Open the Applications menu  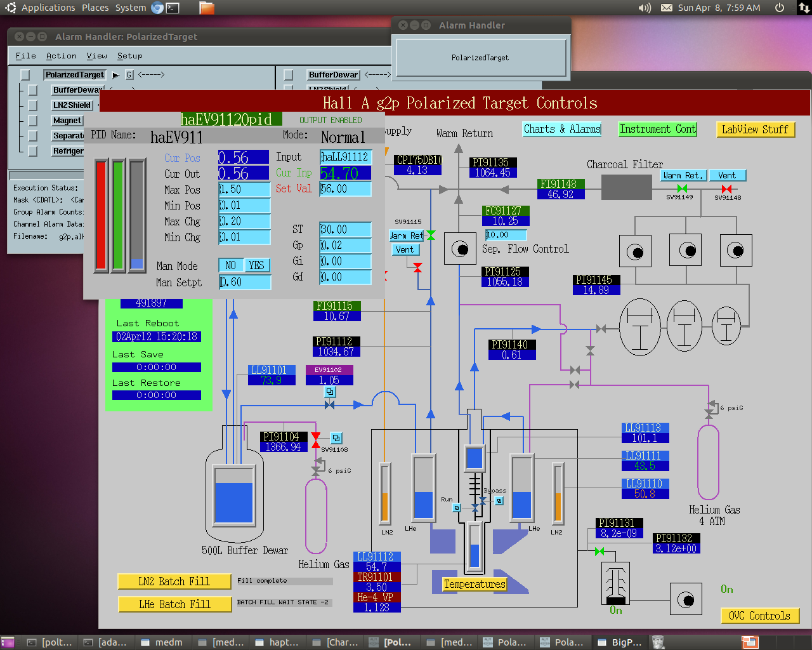tap(48, 8)
